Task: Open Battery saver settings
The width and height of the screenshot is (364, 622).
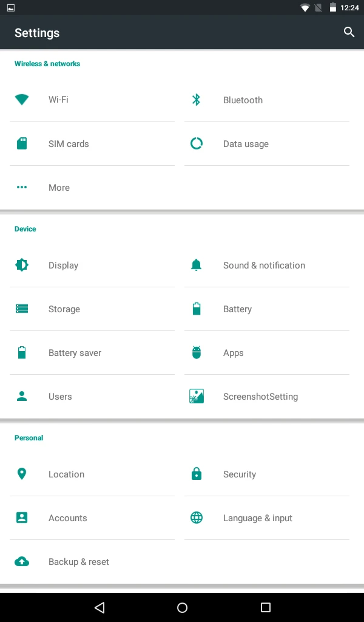Action: [92, 353]
